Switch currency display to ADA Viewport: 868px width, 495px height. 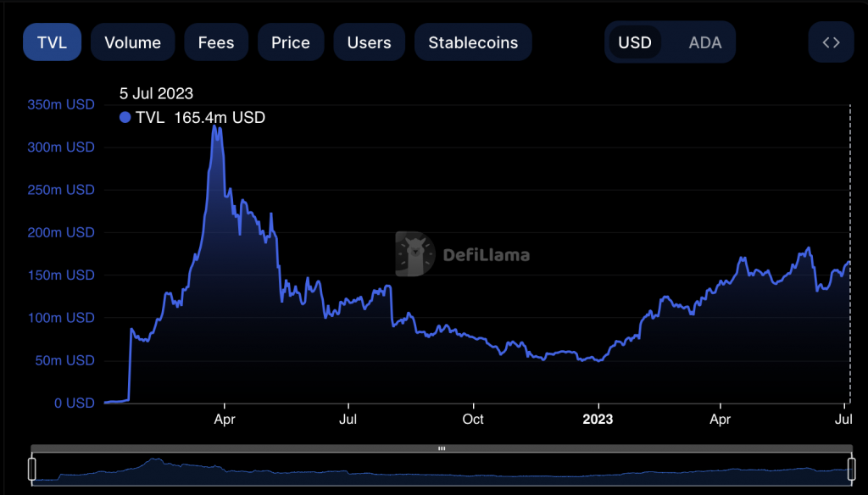coord(705,42)
